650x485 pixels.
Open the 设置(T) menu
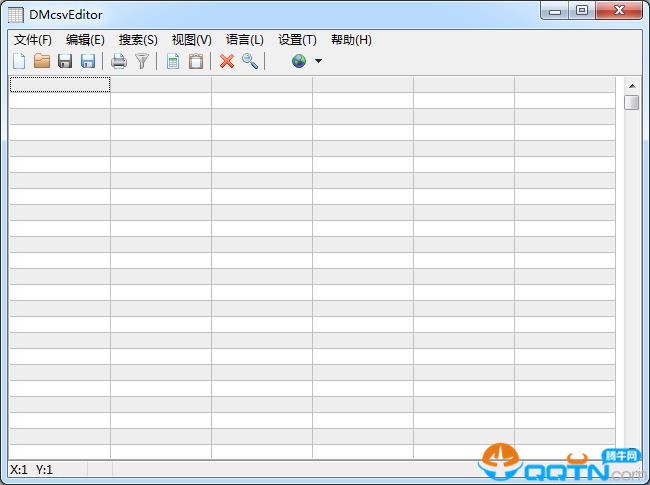pos(297,40)
